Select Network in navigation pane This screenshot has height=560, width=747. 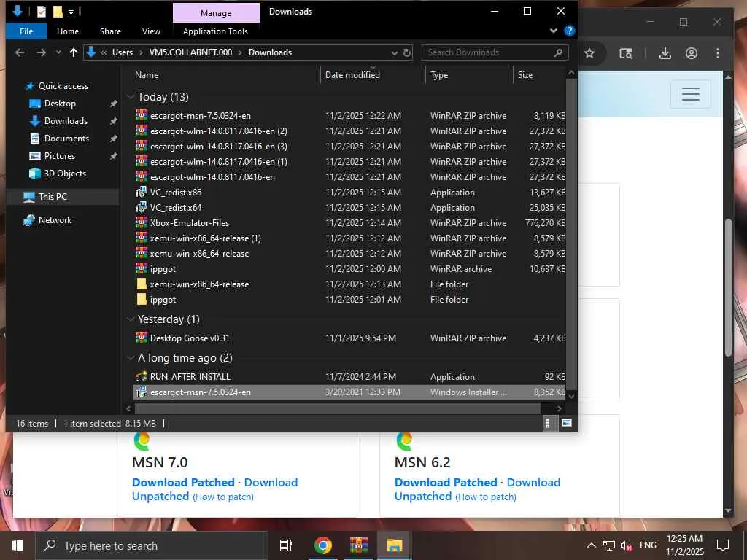click(x=55, y=220)
